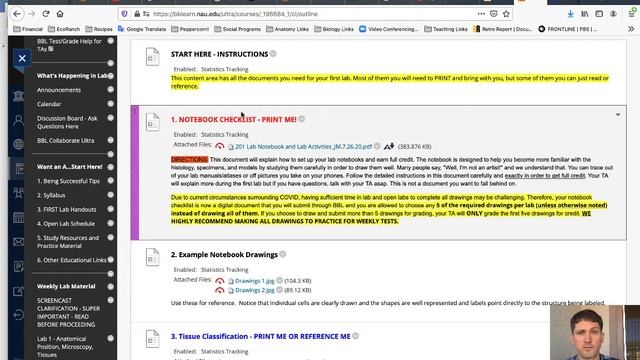
Task: Bookmark this page with the star icon
Action: click(x=506, y=14)
